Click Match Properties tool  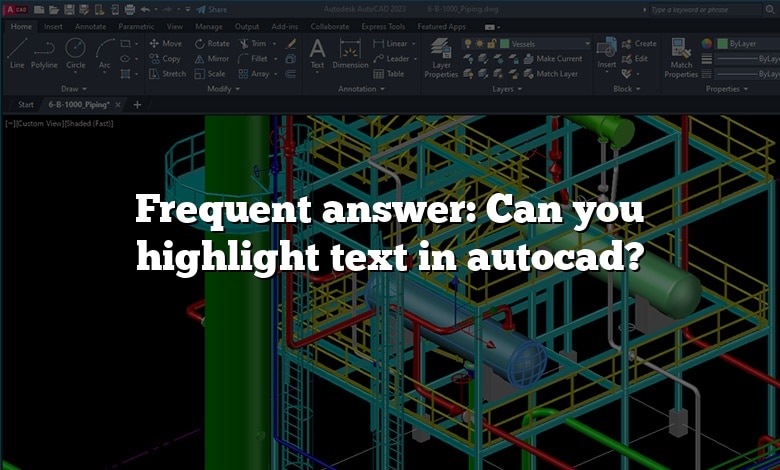[x=681, y=58]
